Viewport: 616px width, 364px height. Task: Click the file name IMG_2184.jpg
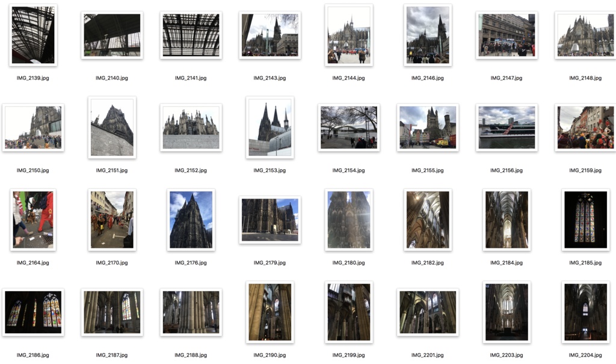[507, 263]
